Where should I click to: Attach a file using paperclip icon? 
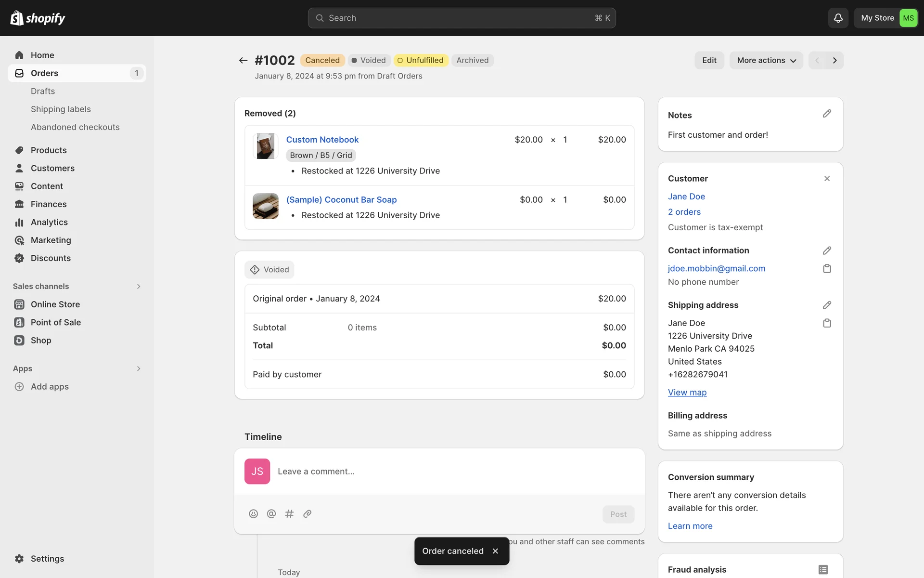308,514
